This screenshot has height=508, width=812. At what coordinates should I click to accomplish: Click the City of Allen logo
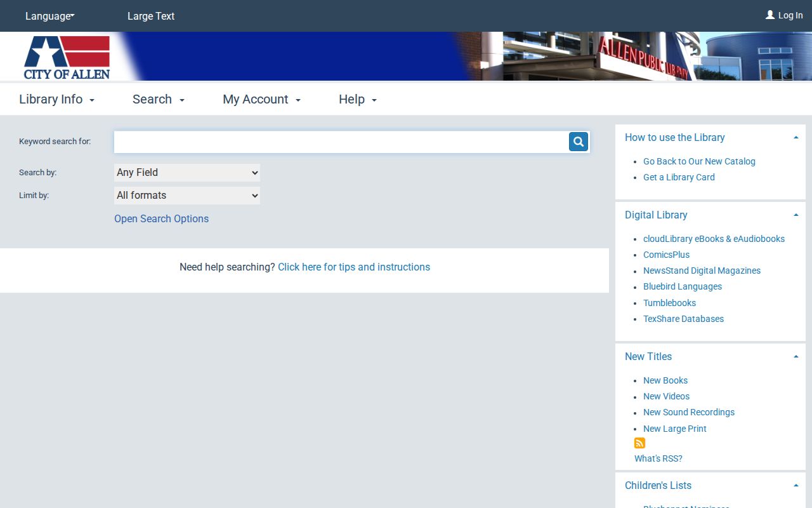pyautogui.click(x=67, y=57)
